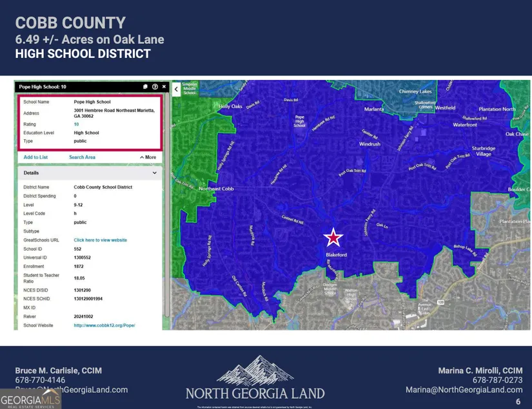Collapse the side panel with left chevron
Image resolution: width=532 pixels, height=409 pixels.
click(177, 90)
